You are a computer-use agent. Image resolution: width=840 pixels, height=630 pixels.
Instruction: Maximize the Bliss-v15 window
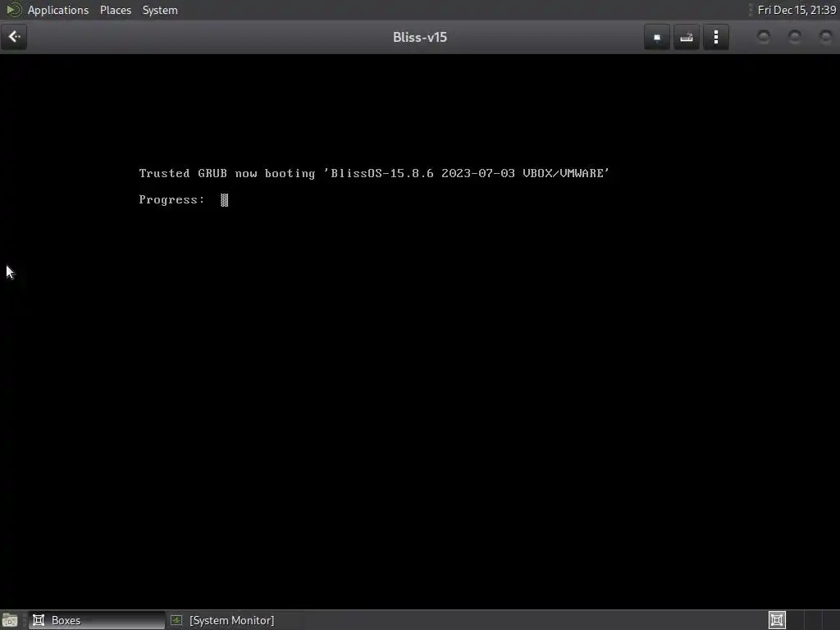point(794,37)
